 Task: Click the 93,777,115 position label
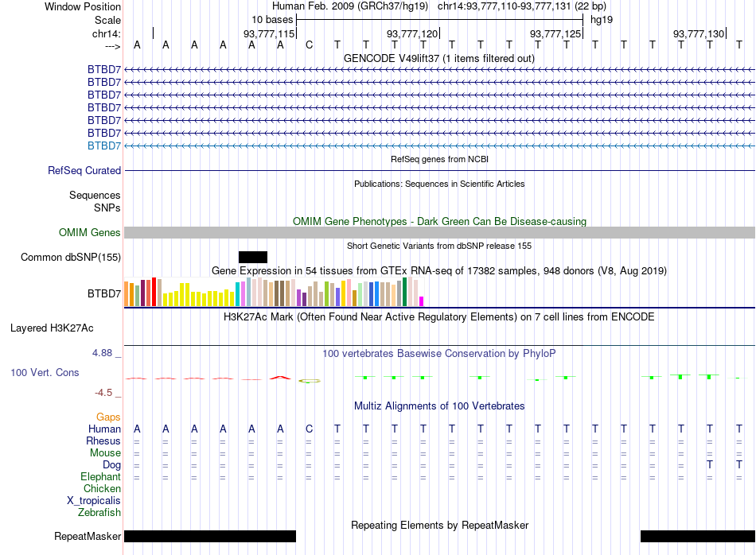268,33
